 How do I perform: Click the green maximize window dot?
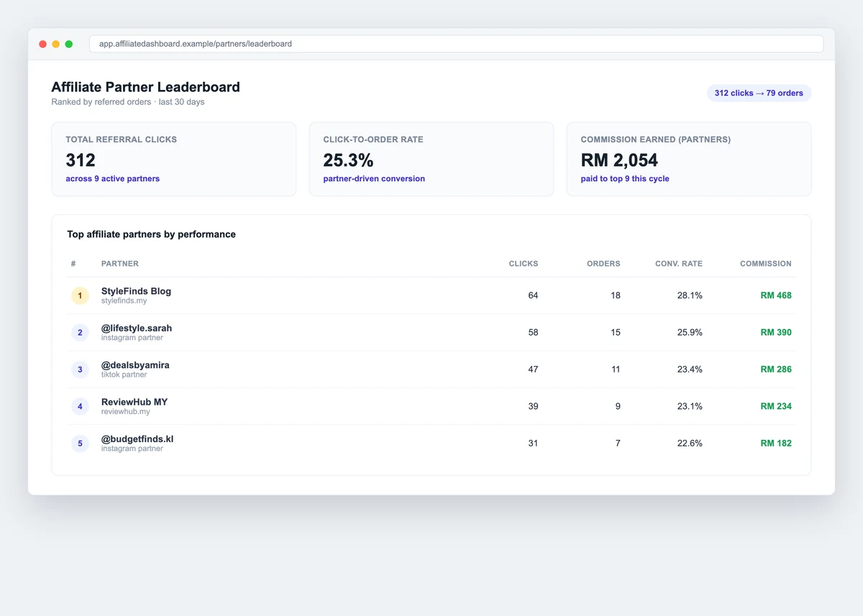(x=69, y=44)
